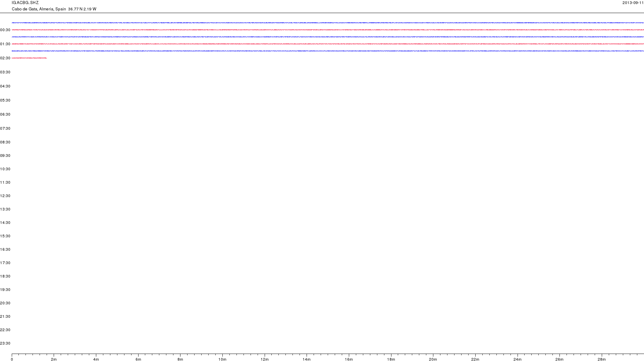Click the topmost blue seismic trace
This screenshot has height=362, width=644.
(x=328, y=23)
